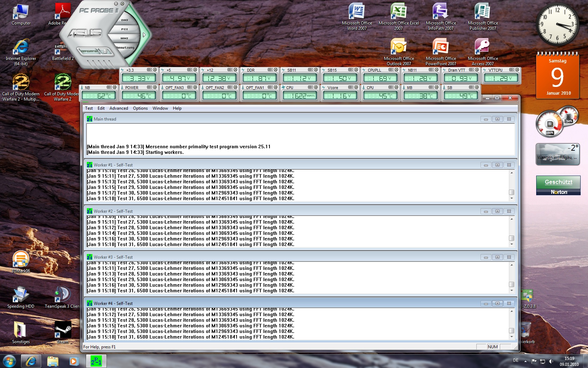Open settings icon on the +3.3 voltage panel
This screenshot has width=588, height=368.
[149, 70]
